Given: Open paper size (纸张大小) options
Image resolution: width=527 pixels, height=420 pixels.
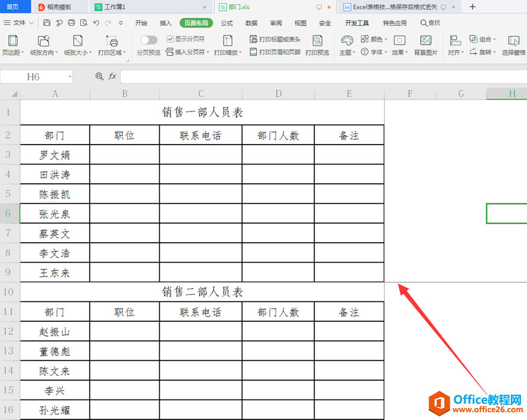Looking at the screenshot, I should (78, 45).
